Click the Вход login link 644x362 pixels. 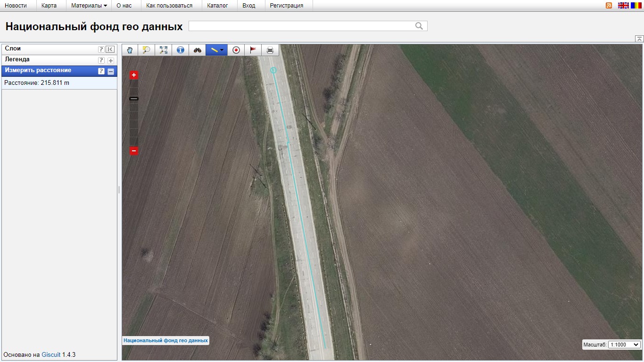point(249,6)
